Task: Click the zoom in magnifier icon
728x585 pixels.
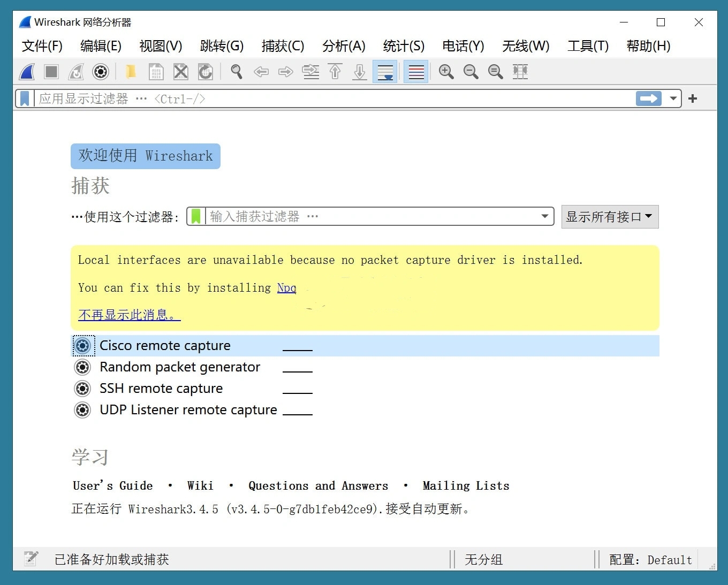Action: tap(446, 72)
